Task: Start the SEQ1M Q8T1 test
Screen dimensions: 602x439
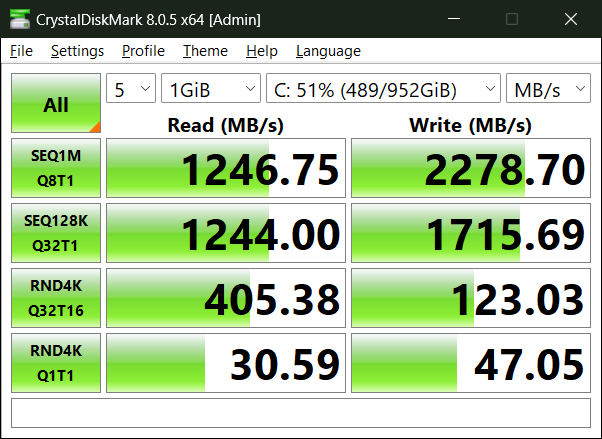Action: (x=56, y=168)
